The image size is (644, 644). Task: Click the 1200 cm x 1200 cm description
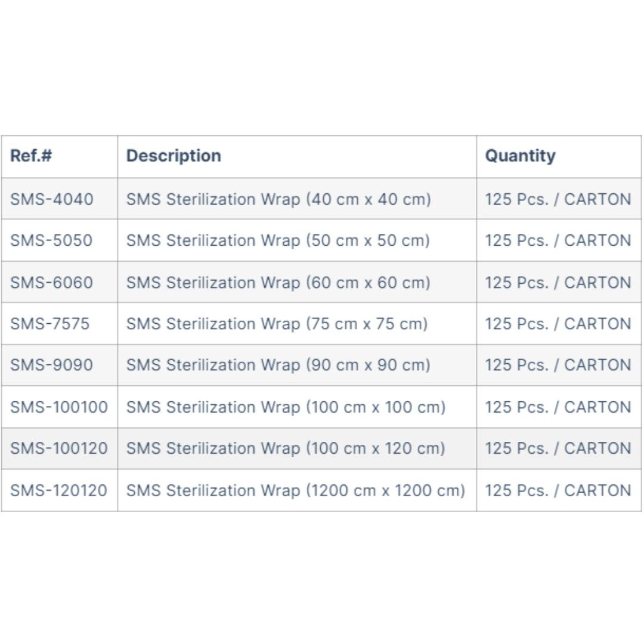[295, 490]
